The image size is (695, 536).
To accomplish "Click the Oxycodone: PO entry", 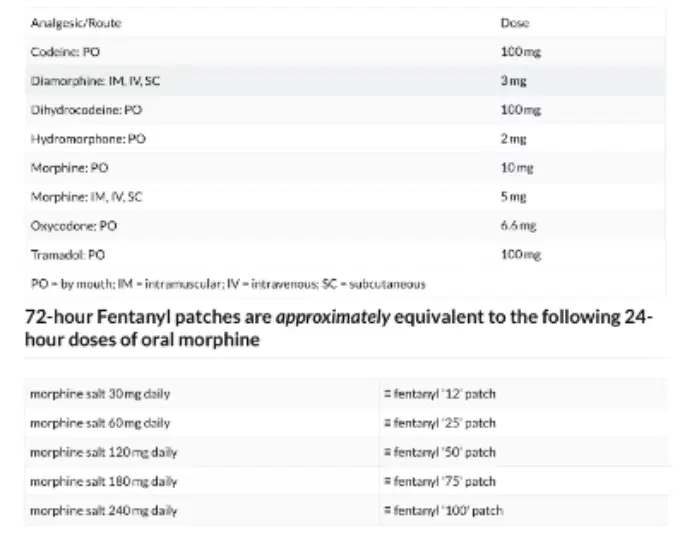I will pyautogui.click(x=74, y=226).
